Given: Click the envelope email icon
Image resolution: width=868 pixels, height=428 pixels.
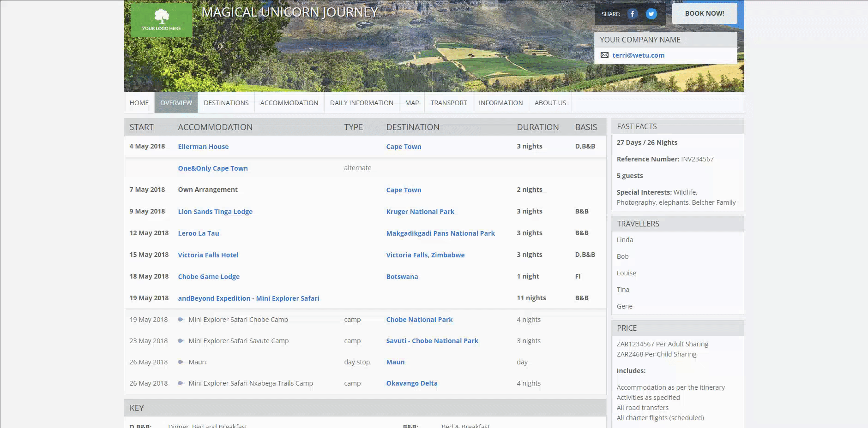Looking at the screenshot, I should (x=604, y=55).
